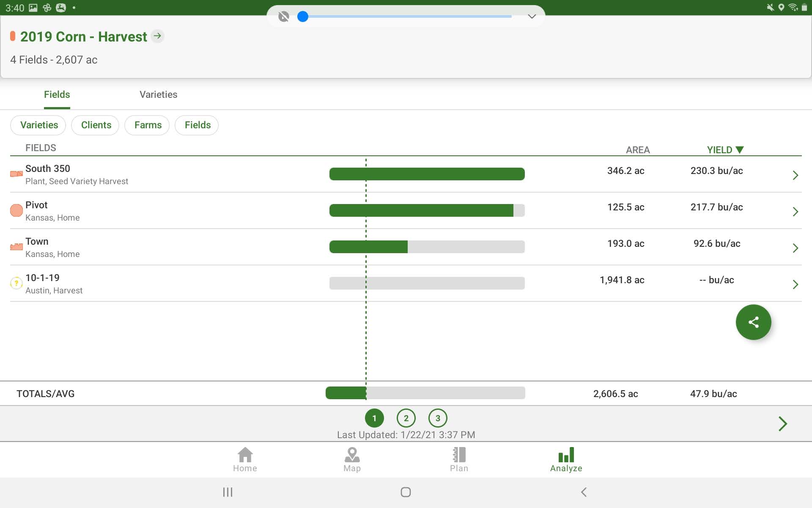
Task: Switch to the Fields tab
Action: [x=57, y=94]
